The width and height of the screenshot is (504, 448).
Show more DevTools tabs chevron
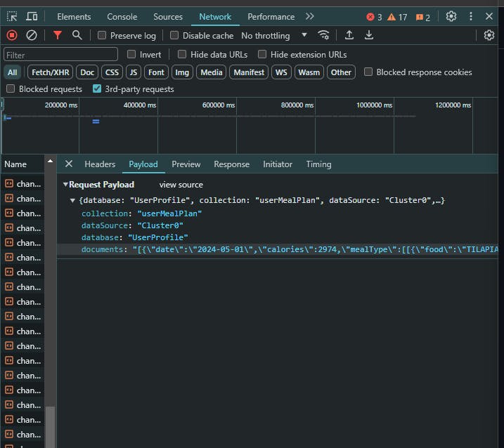tap(309, 17)
